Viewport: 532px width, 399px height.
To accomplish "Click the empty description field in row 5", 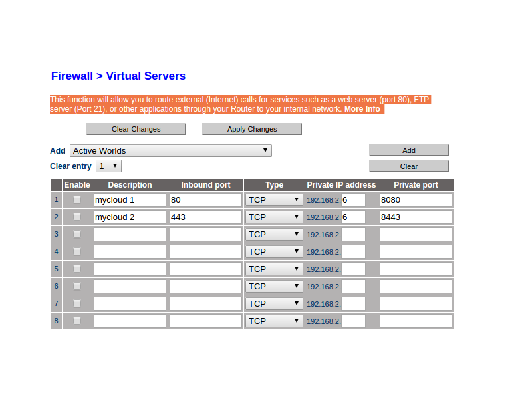I will [130, 269].
